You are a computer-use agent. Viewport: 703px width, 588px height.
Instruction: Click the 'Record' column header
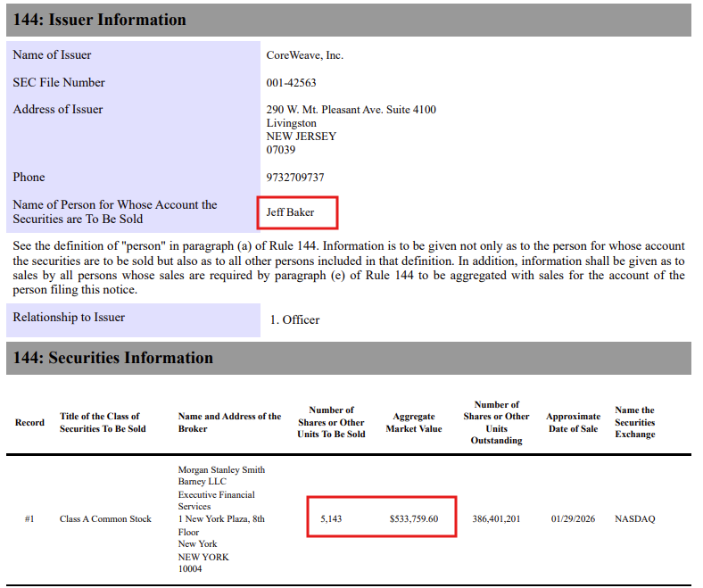29,423
